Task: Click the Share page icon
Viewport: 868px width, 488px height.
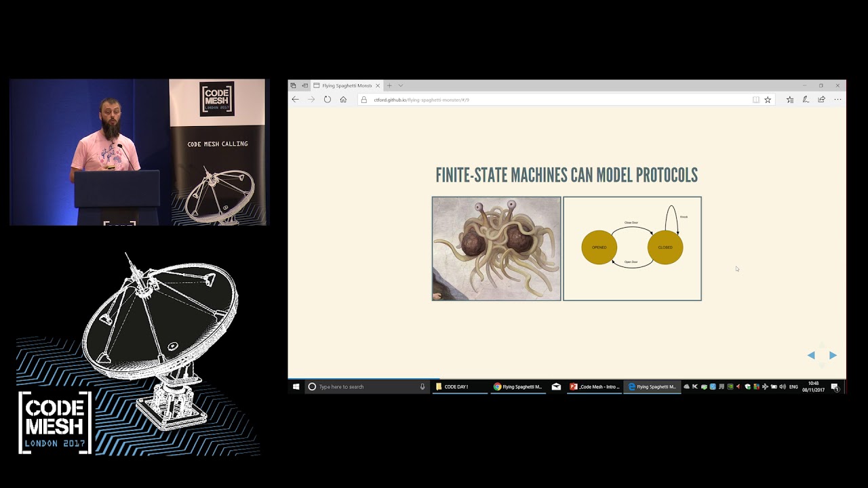Action: tap(822, 100)
